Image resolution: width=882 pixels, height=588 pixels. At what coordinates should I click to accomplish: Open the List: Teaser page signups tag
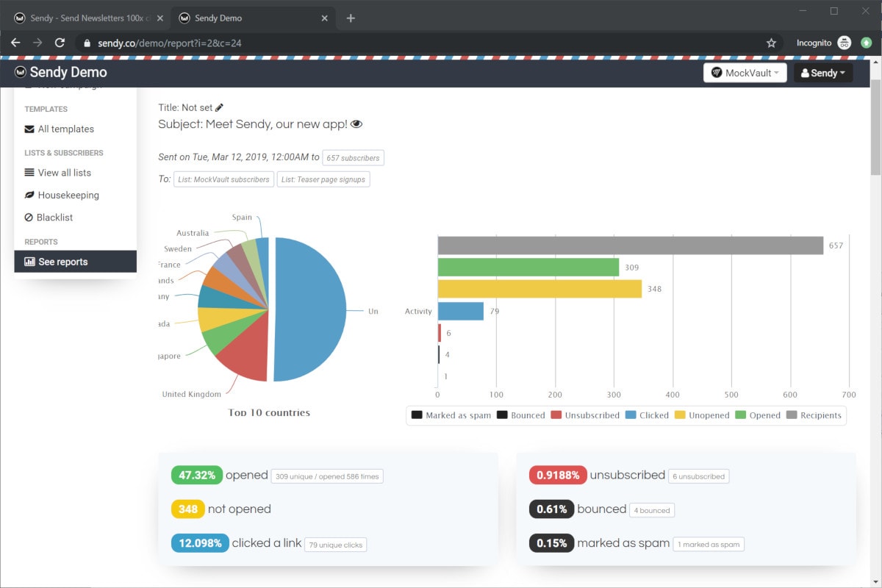(323, 179)
